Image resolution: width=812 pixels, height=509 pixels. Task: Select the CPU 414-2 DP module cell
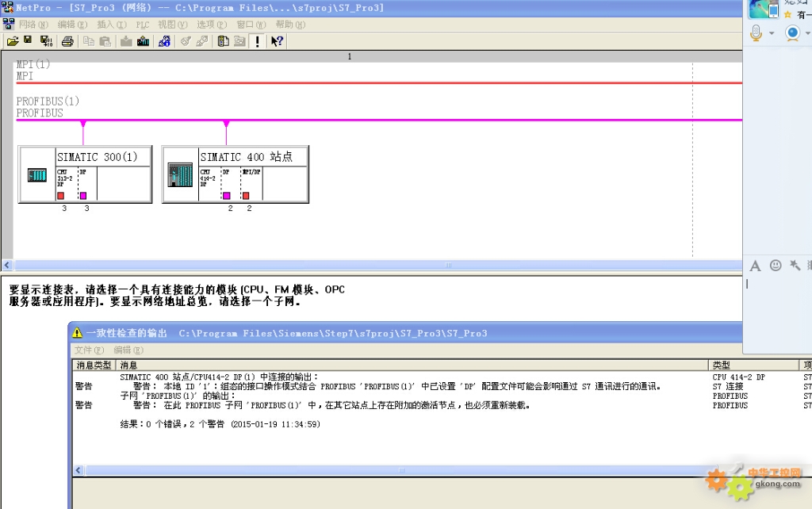coord(209,183)
